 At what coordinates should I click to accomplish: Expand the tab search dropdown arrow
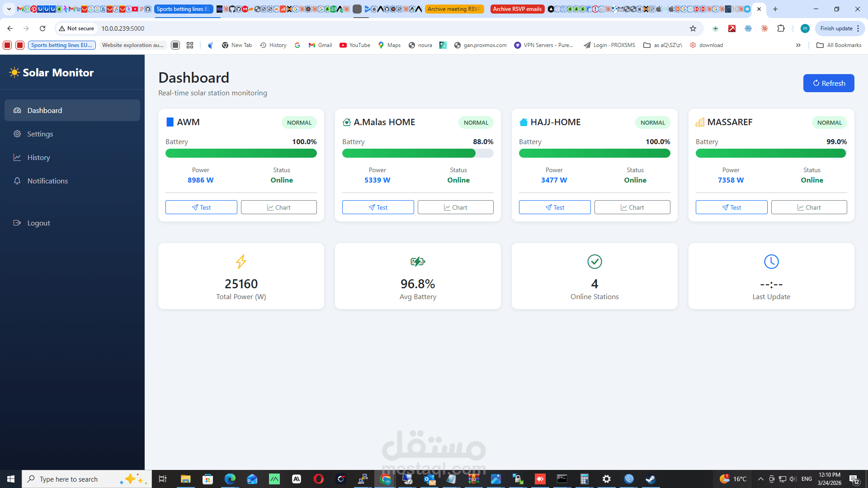point(9,9)
